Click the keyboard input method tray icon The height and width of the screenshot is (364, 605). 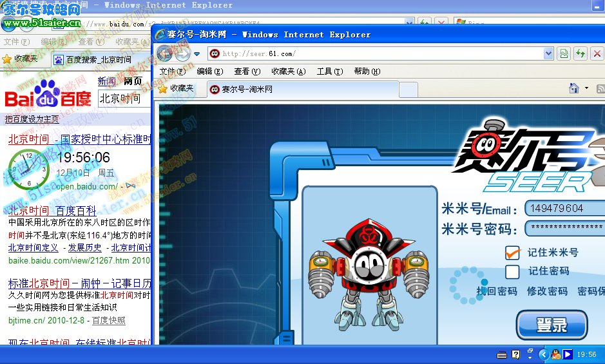[x=502, y=355]
